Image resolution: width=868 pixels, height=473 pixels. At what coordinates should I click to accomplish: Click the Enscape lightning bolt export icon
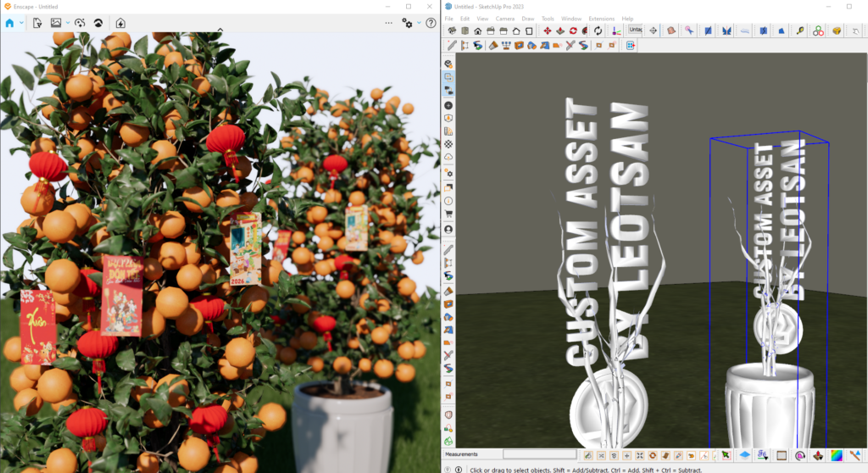[120, 23]
